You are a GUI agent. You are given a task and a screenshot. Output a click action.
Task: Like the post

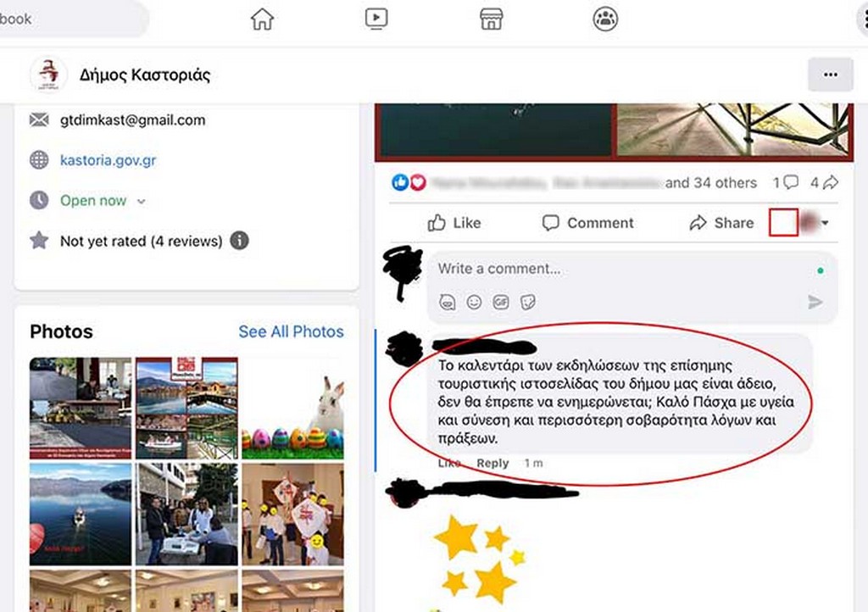454,223
